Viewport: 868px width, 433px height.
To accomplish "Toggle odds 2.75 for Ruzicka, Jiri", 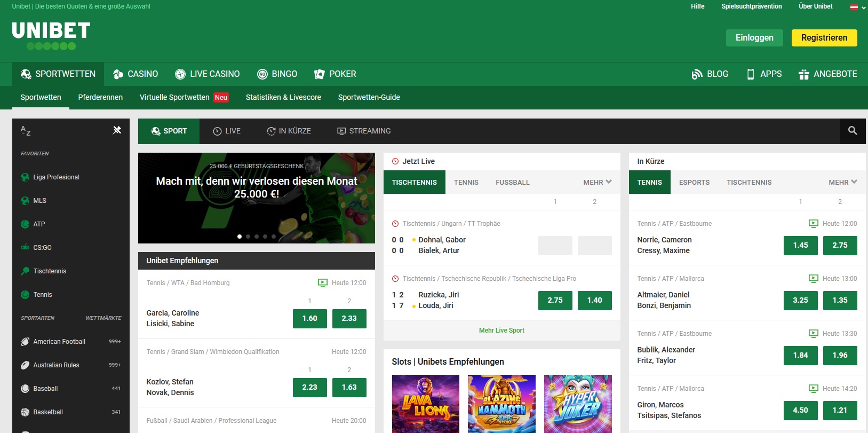I will click(x=555, y=300).
